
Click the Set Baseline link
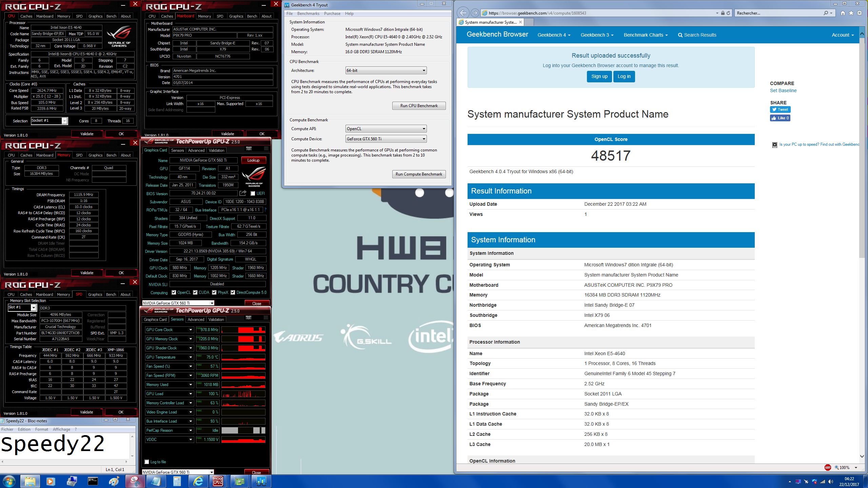click(x=783, y=90)
